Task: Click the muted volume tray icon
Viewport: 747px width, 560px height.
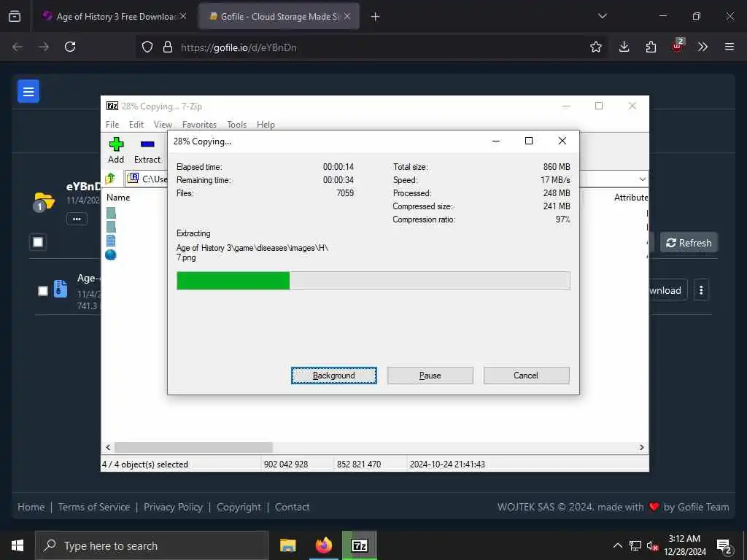Action: 652,545
